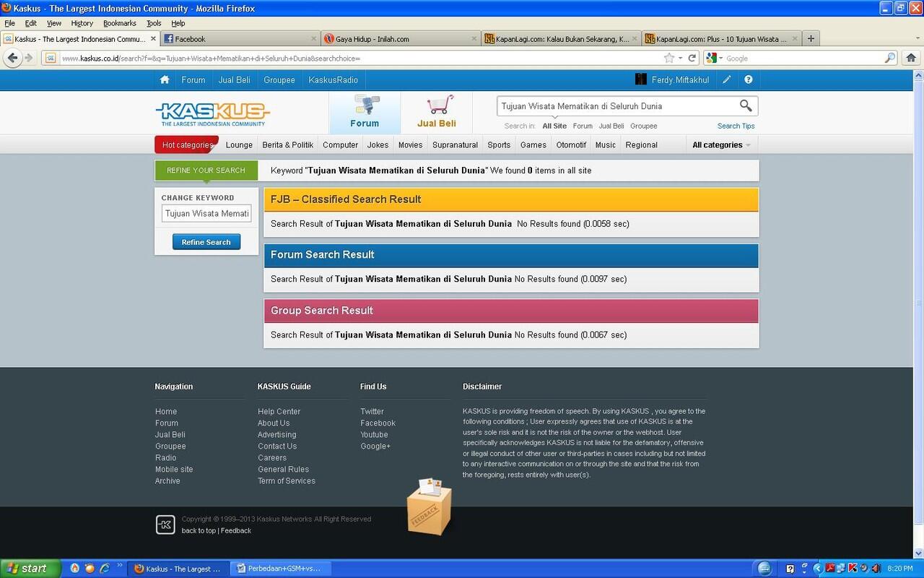Select Forum under Search in options
Viewport: 924px width, 578px height.
tap(583, 126)
